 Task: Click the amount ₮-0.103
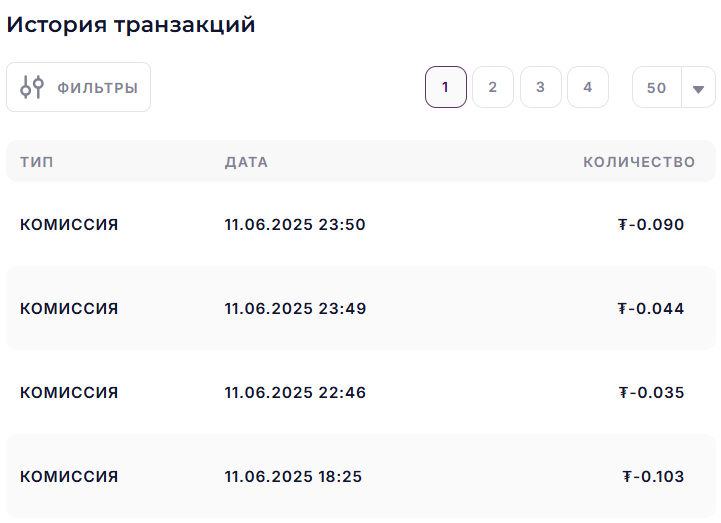click(653, 476)
